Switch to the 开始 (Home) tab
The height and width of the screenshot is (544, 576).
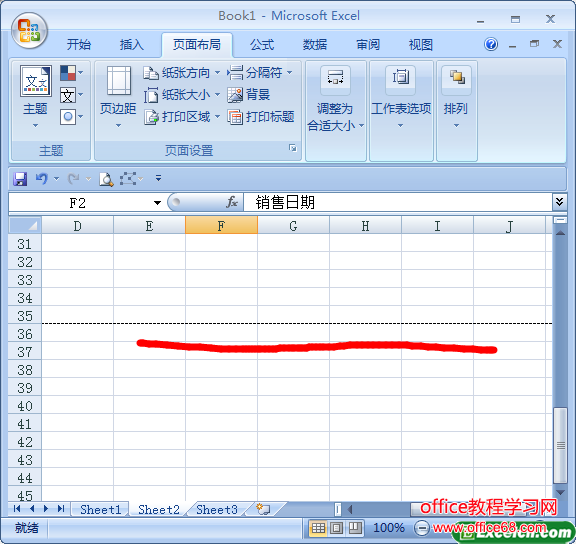click(x=79, y=45)
